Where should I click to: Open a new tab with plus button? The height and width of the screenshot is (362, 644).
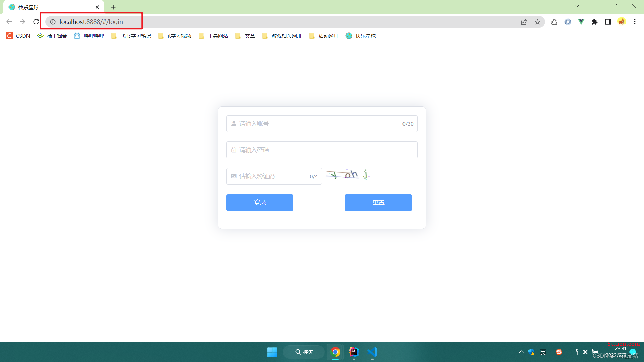pos(113,7)
